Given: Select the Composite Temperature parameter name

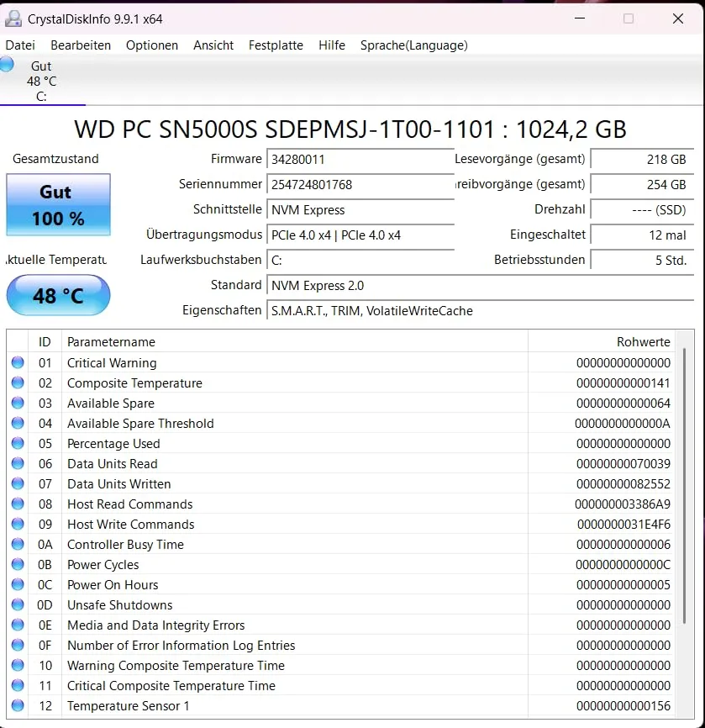Looking at the screenshot, I should [134, 383].
